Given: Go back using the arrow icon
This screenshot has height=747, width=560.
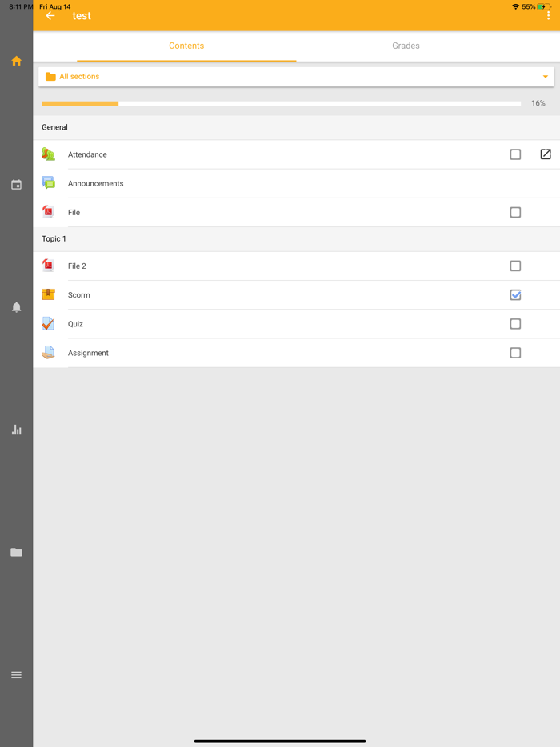Looking at the screenshot, I should (x=50, y=16).
